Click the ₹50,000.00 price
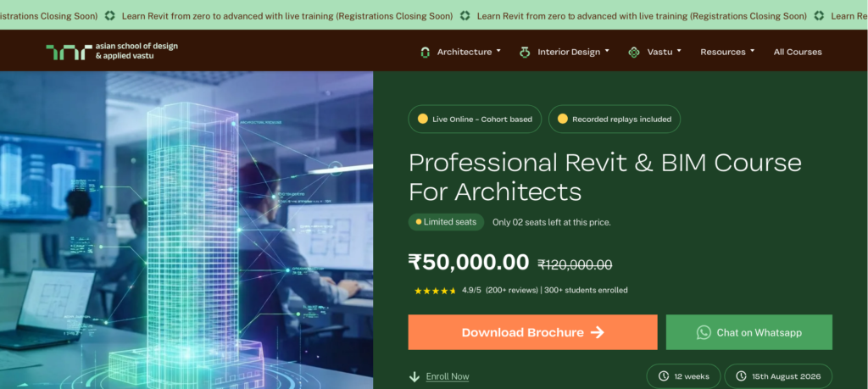This screenshot has width=868, height=389. pyautogui.click(x=468, y=262)
